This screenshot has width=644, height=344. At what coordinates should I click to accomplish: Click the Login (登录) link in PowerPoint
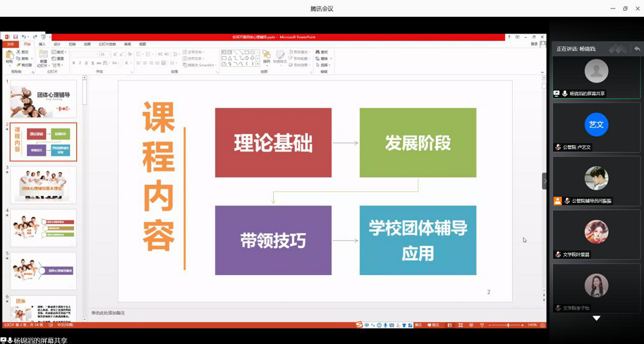pyautogui.click(x=534, y=44)
